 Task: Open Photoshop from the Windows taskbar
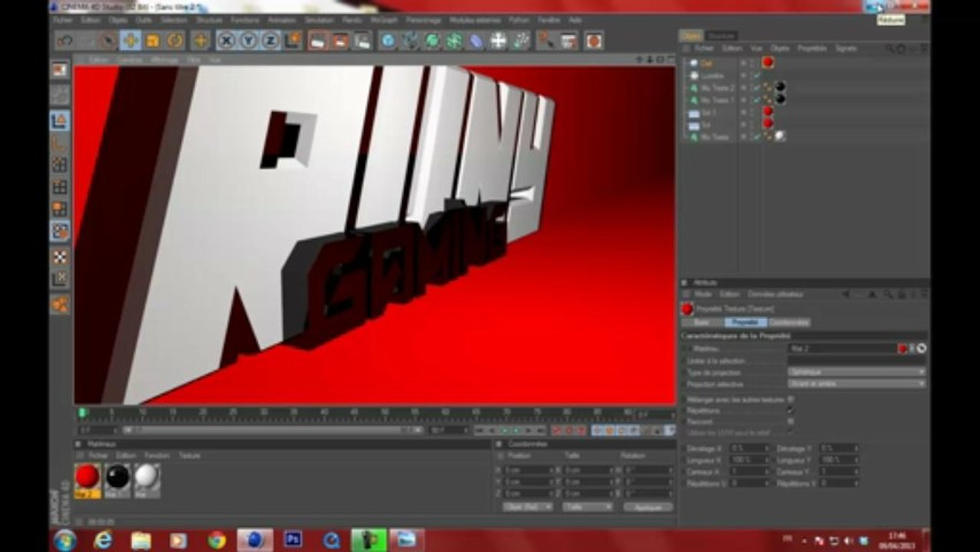tap(293, 540)
